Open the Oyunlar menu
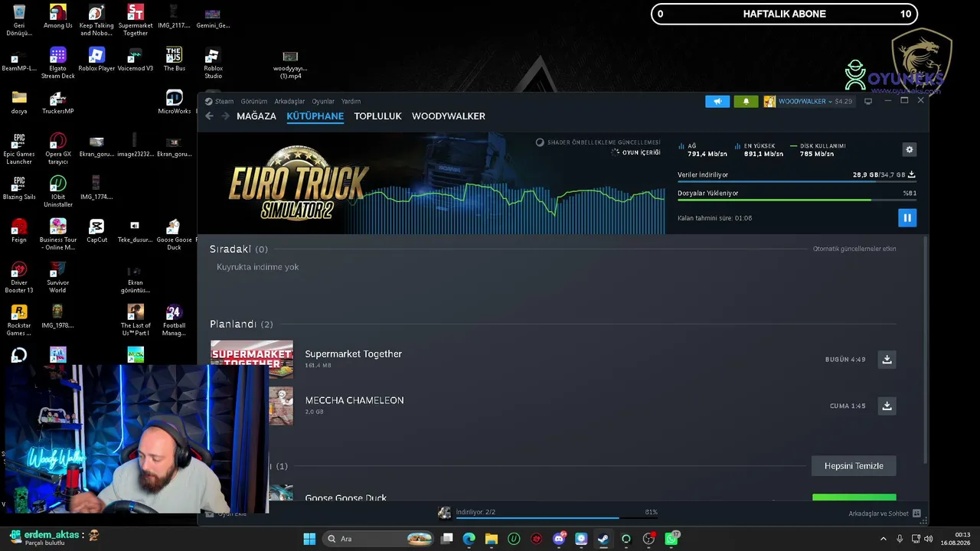Image resolution: width=980 pixels, height=551 pixels. [323, 101]
